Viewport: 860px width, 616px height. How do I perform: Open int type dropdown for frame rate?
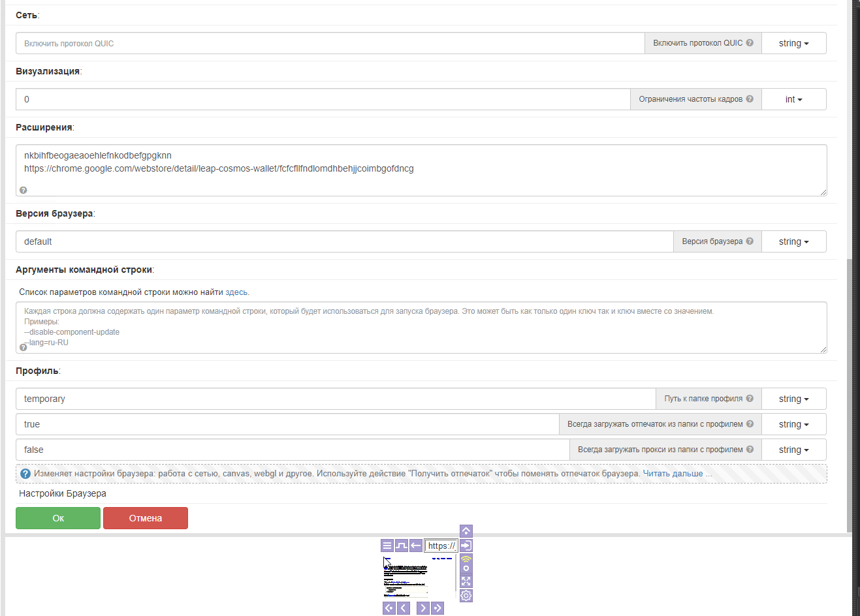(793, 99)
